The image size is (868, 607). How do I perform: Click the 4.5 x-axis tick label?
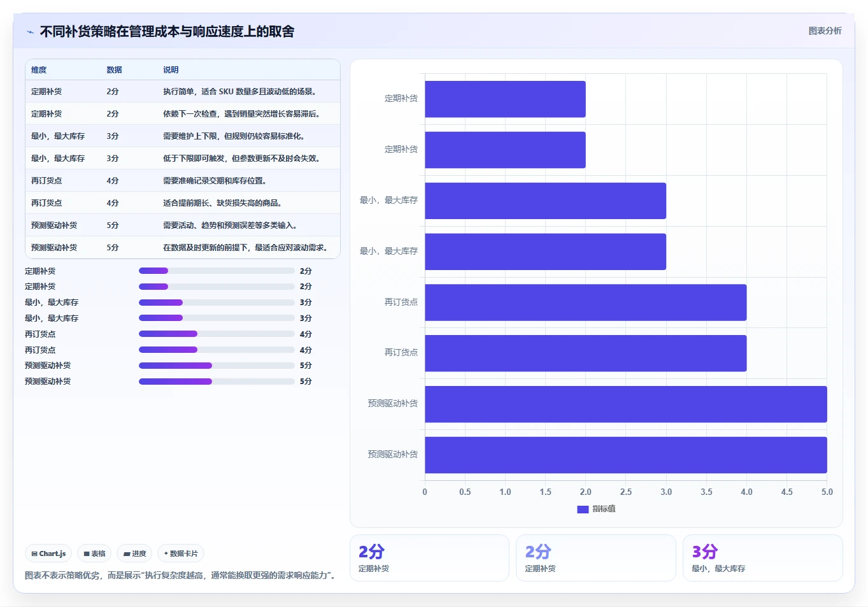coord(786,492)
